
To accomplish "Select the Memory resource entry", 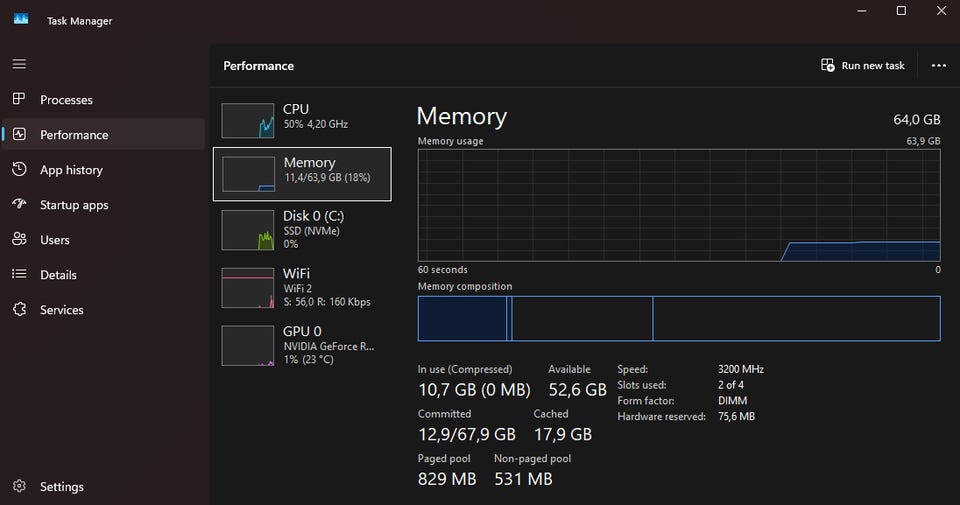I will (302, 174).
